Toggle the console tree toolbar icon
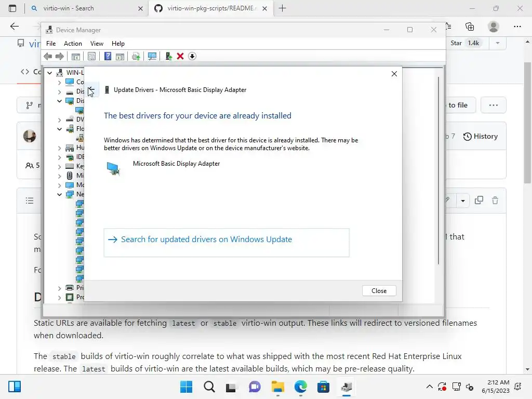Viewport: 532px width, 399px height. coord(76,56)
